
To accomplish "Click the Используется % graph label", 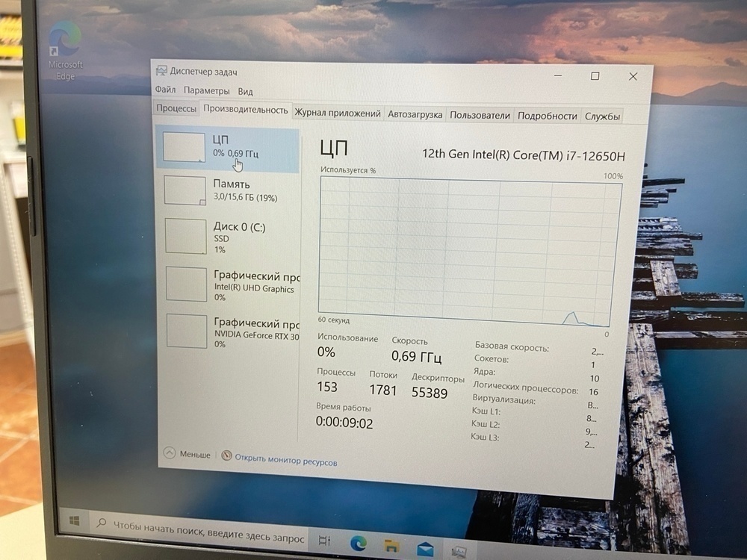I will pos(348,169).
